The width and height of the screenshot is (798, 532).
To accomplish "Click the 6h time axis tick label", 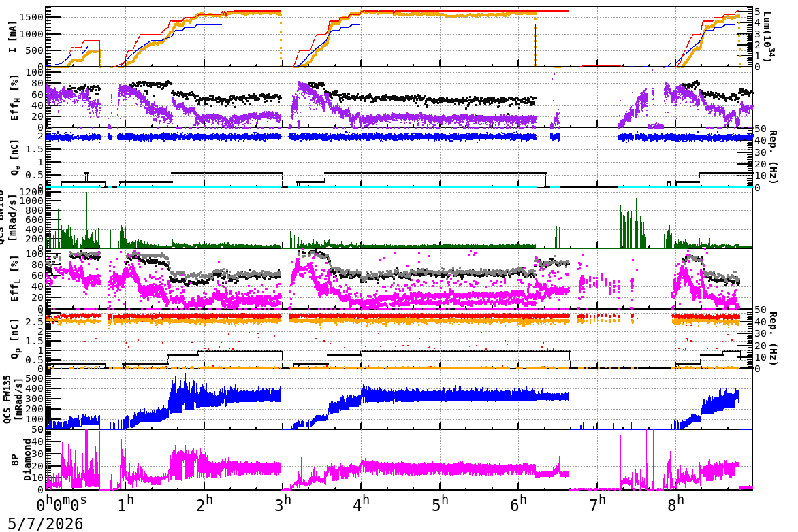I will pos(519,503).
